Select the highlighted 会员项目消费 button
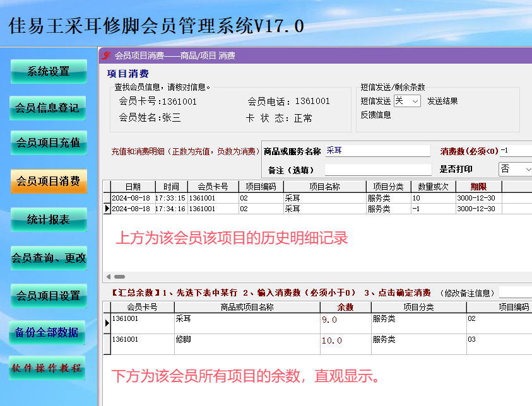Screen dimensions: 532x406 click(x=49, y=182)
